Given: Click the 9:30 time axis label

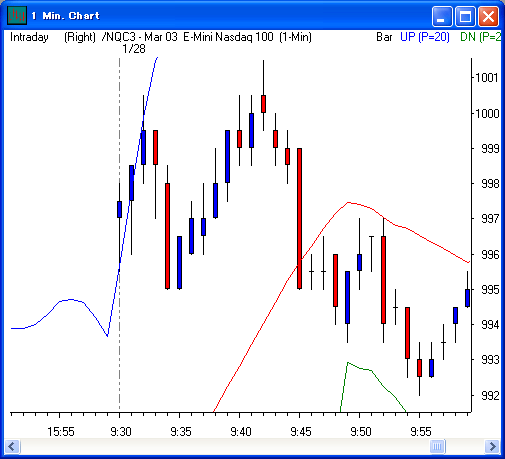Looking at the screenshot, I should point(121,432).
